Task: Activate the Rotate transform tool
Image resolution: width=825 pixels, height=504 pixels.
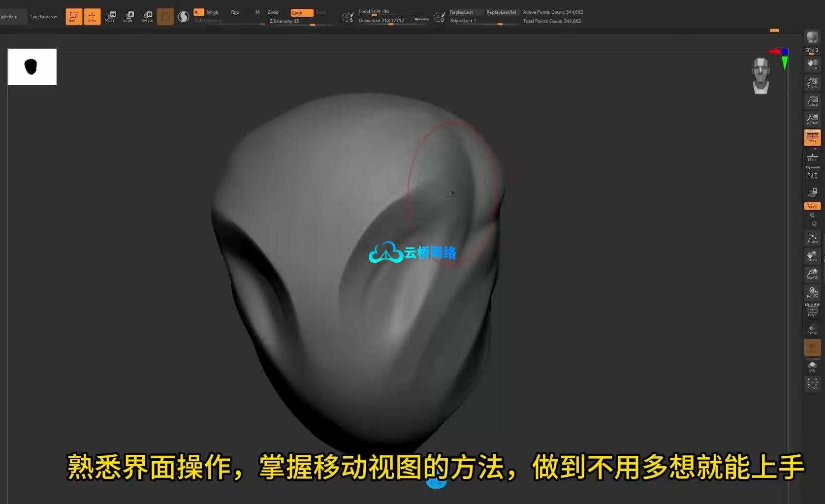Action: pos(147,16)
